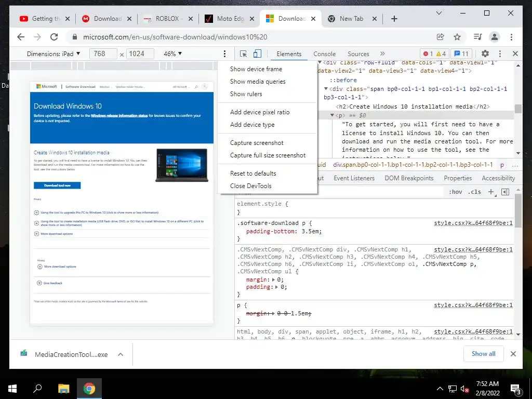The height and width of the screenshot is (399, 532).
Task: Open device toolbar three-dot options
Action: pos(224,54)
